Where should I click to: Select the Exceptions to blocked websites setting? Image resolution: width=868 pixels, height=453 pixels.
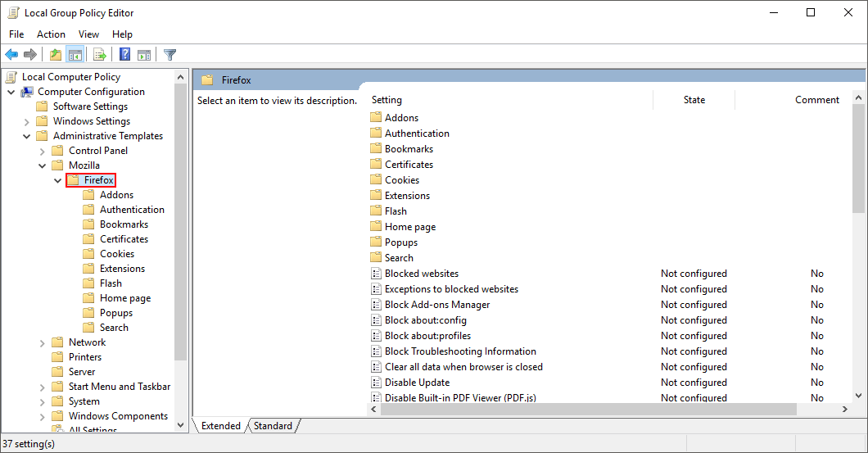tap(452, 289)
